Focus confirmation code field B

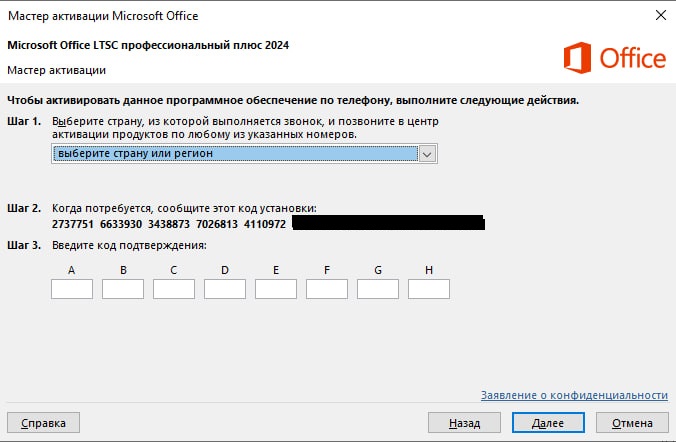(x=123, y=289)
